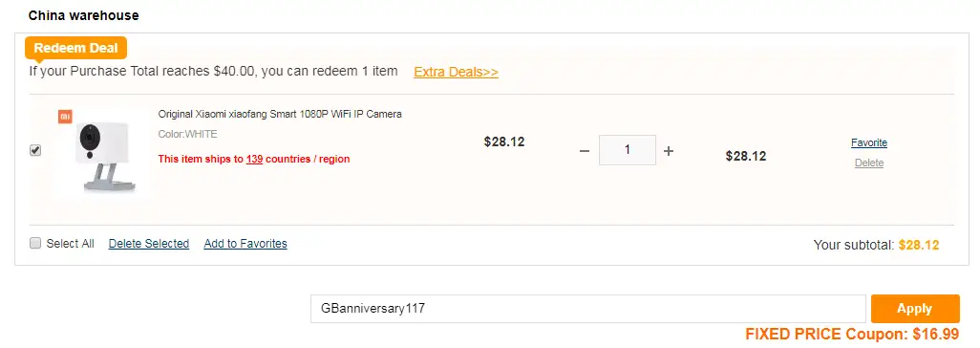Decrease quantity with the minus icon

coord(585,151)
